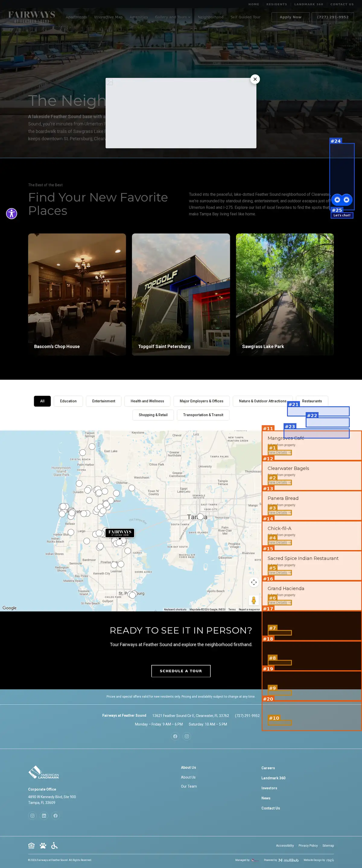Open the Let's chat! widget
Viewport: 362px width, 868px height.
(342, 215)
